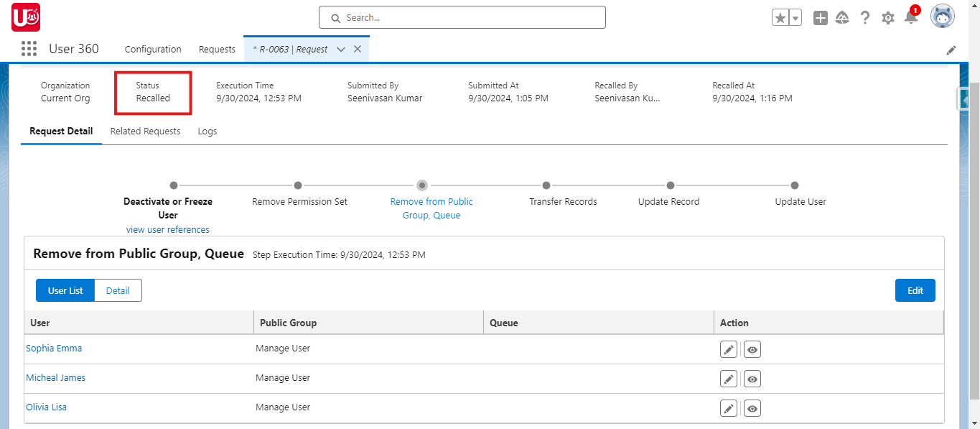Image resolution: width=980 pixels, height=429 pixels.
Task: Click the 'view user references' link
Action: click(168, 229)
